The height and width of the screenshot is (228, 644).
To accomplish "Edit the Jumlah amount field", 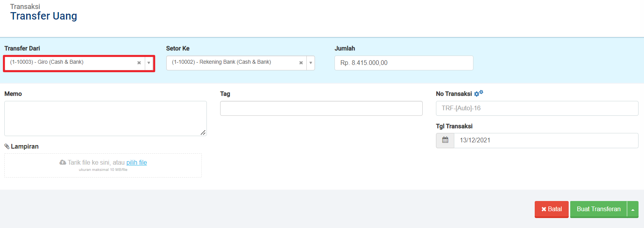I will point(404,63).
